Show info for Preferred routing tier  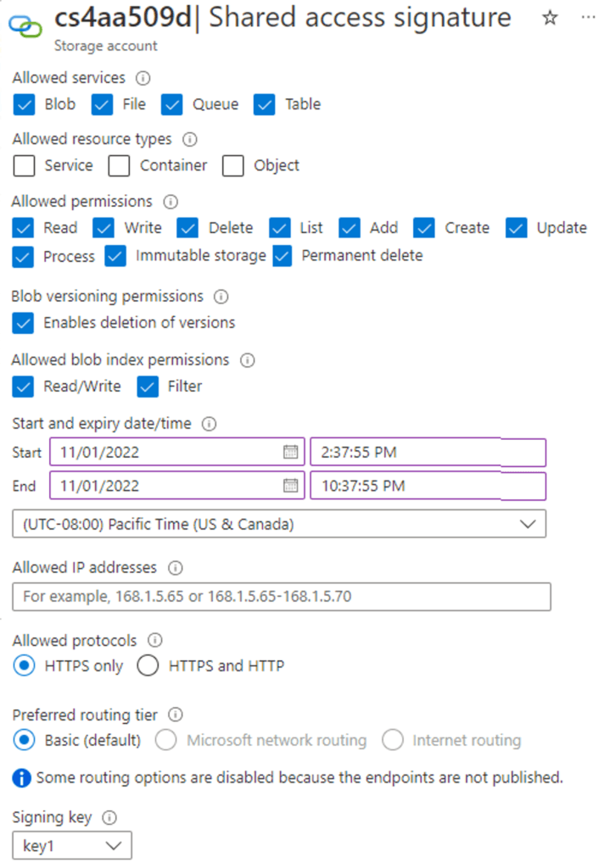coord(175,715)
